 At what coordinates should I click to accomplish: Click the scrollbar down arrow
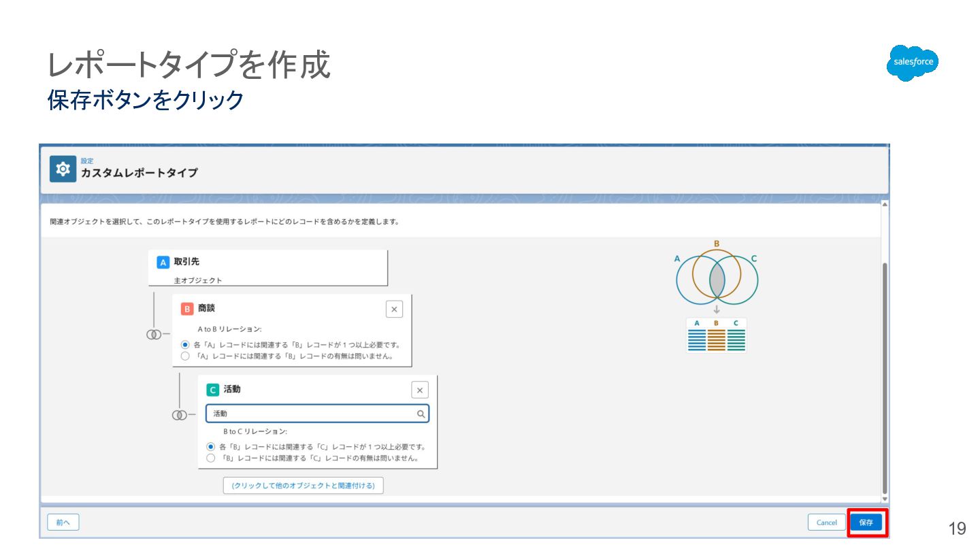[885, 500]
